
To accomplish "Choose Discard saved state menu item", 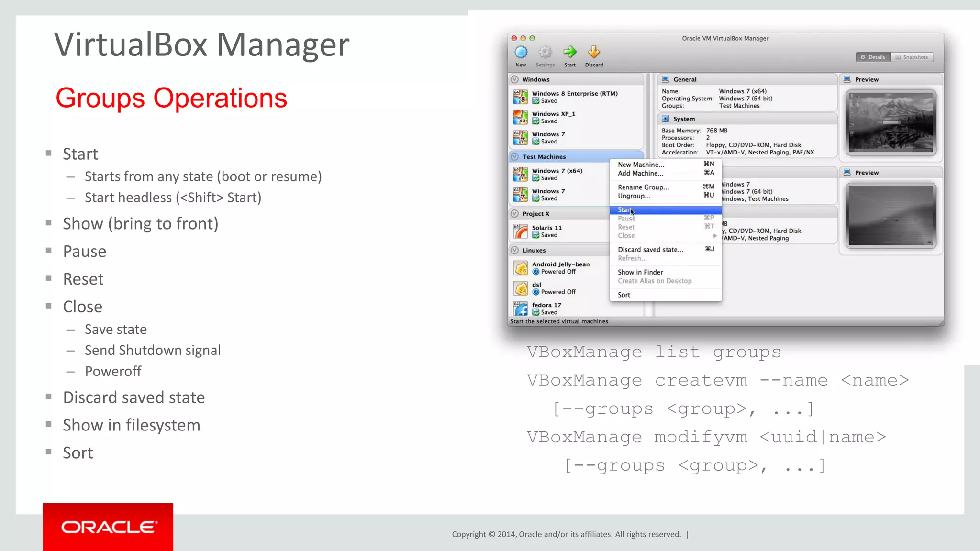I will 650,250.
